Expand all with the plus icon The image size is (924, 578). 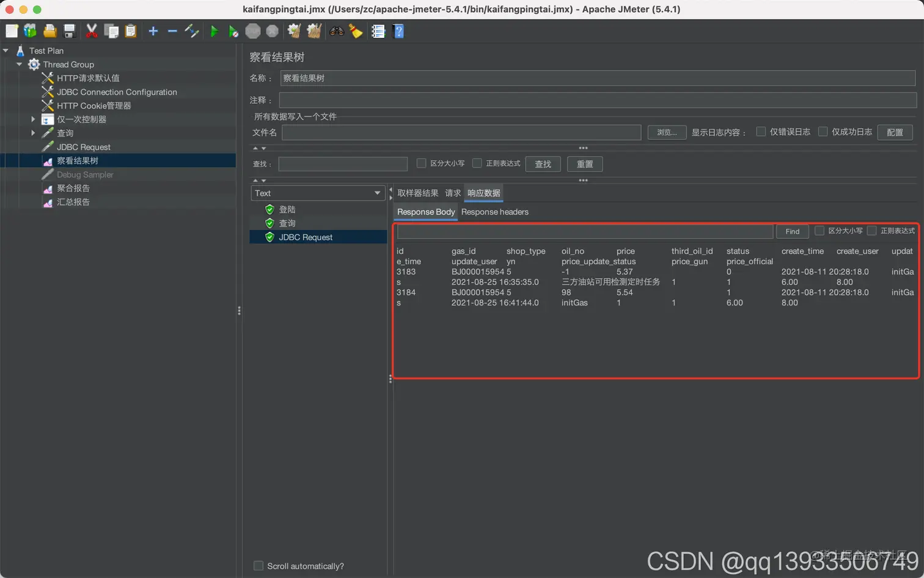click(x=153, y=31)
